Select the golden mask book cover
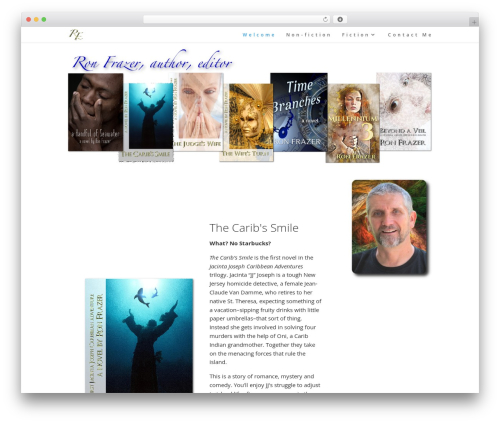 point(247,122)
